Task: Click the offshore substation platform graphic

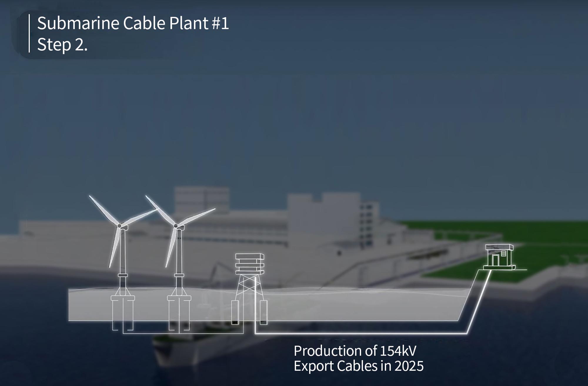Action: [x=250, y=289]
